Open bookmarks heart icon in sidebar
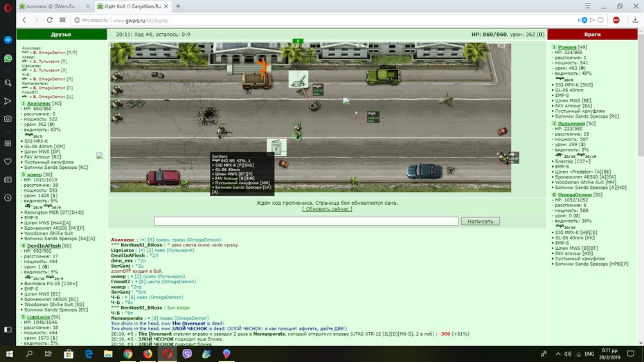 coord(8,161)
